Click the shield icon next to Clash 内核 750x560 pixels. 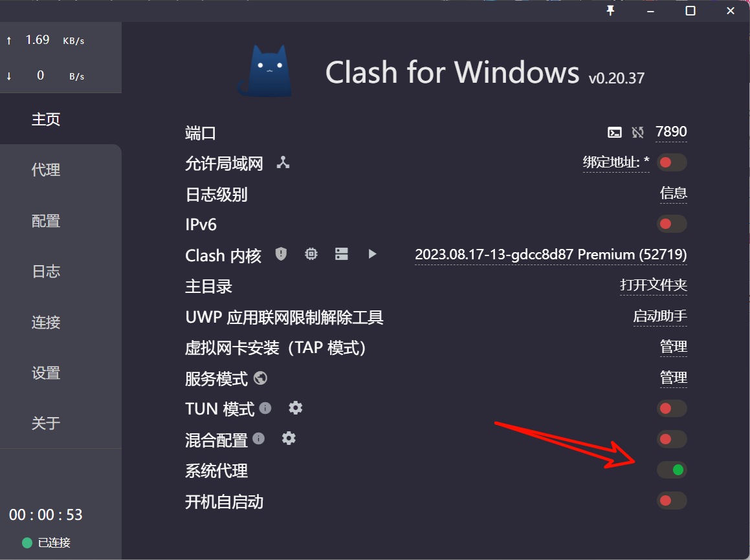pos(281,254)
